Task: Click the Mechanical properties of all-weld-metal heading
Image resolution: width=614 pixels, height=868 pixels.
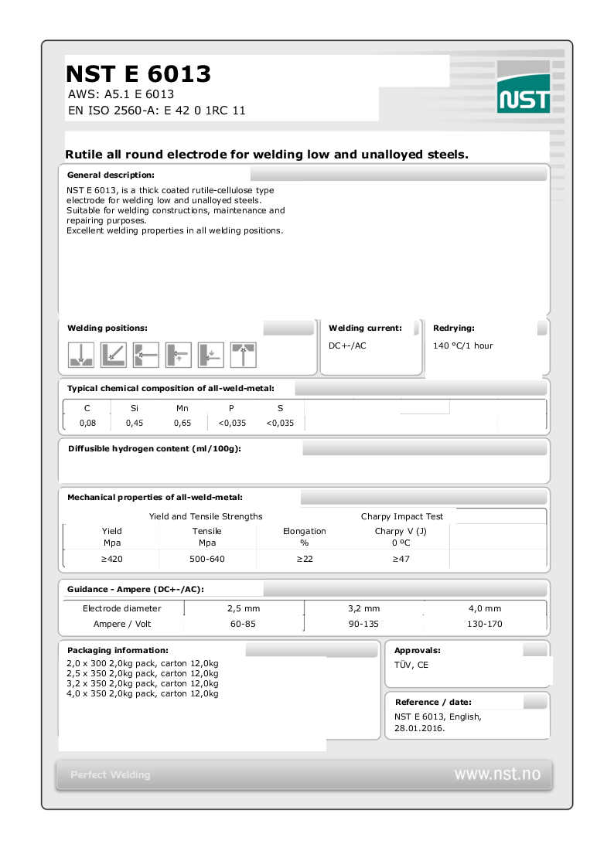Action: 155,498
